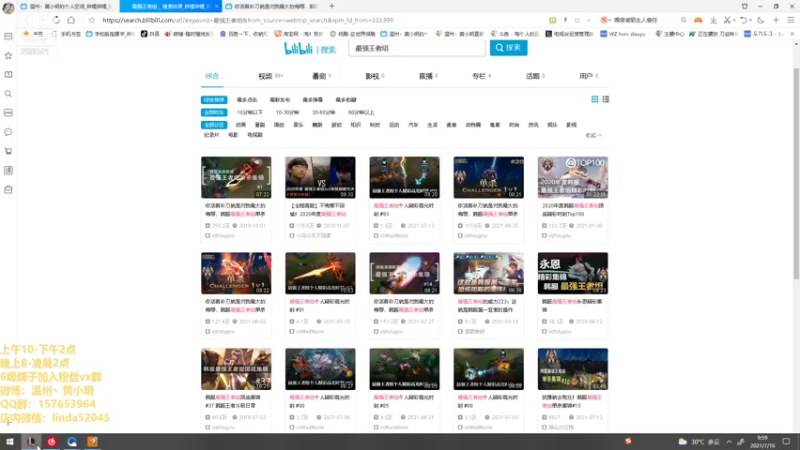
Task: Open the red circular app on taskbar
Action: [x=52, y=441]
